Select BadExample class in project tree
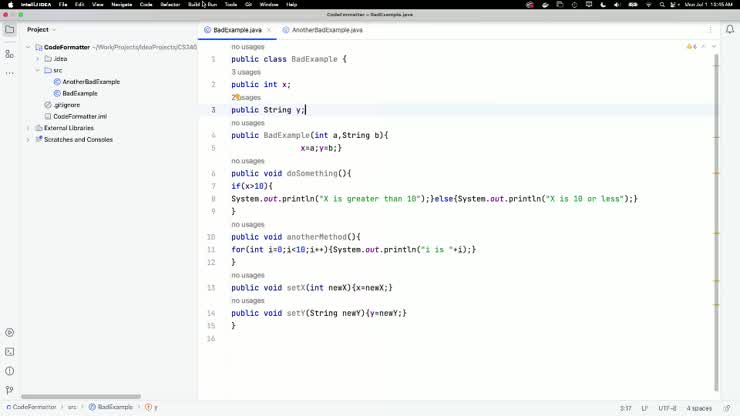Viewport: 740px width, 416px height. 80,93
